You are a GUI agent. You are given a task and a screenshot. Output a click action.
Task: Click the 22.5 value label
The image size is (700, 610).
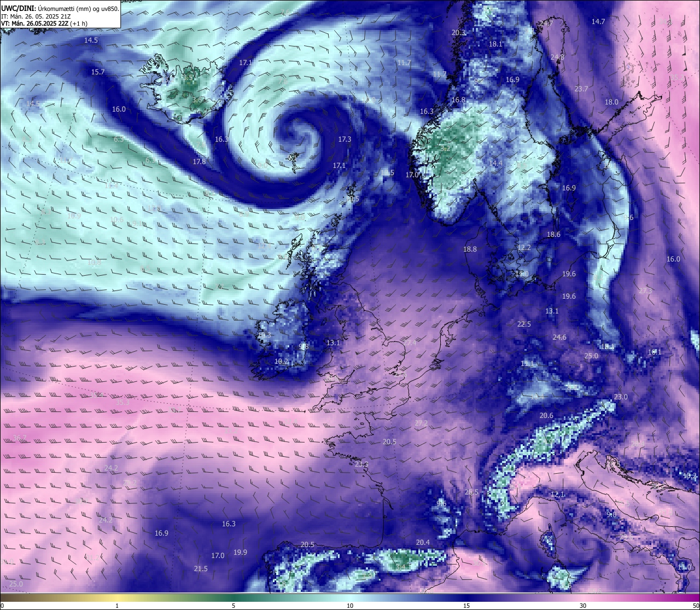[524, 324]
